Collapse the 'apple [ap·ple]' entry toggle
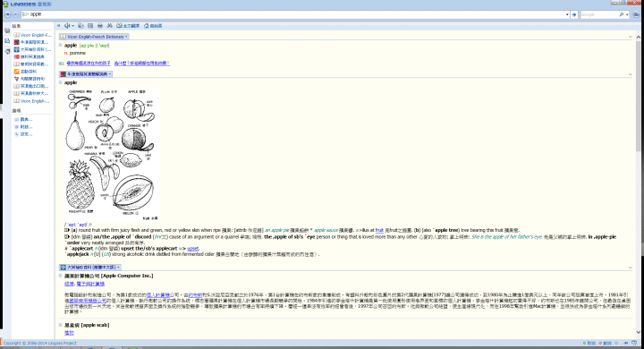The image size is (644, 349). [x=61, y=46]
